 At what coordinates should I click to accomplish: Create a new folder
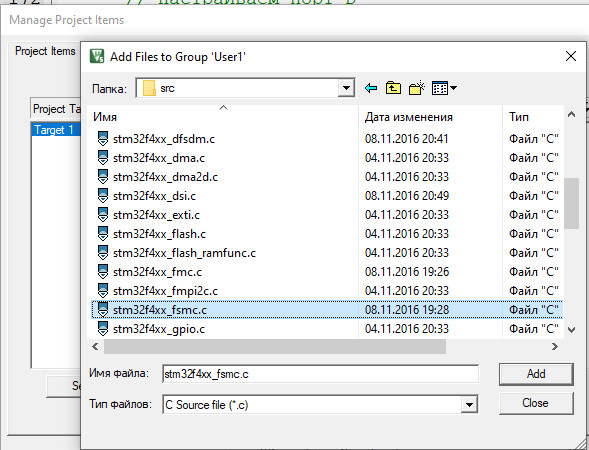pyautogui.click(x=417, y=88)
